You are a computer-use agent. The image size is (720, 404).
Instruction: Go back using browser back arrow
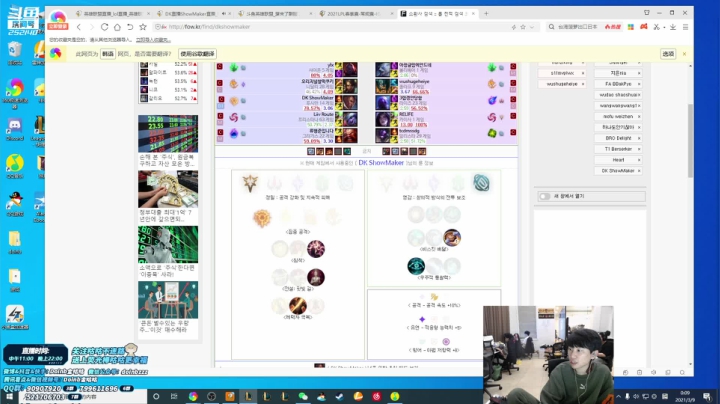(x=79, y=27)
